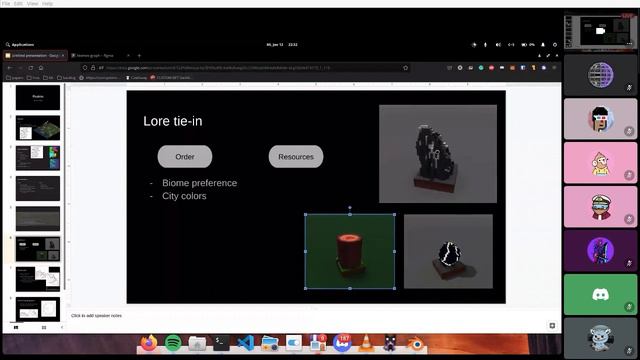
Task: Select the dark statue image on slide
Action: pyautogui.click(x=438, y=154)
